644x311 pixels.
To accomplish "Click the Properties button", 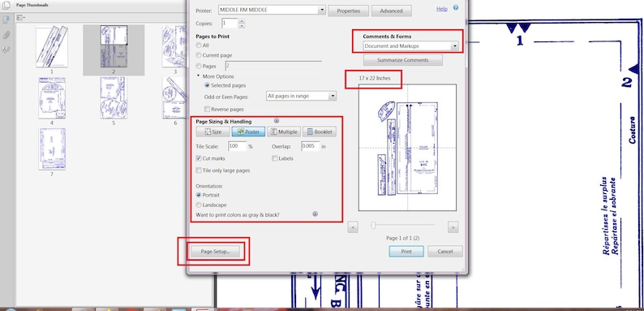I will (348, 11).
